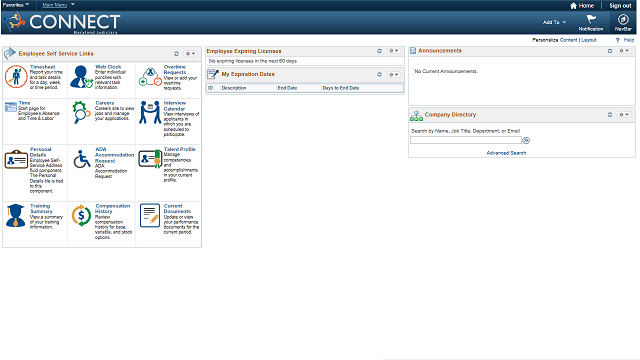This screenshot has height=360, width=640.
Task: Click the Help question mark icon
Action: tap(617, 40)
